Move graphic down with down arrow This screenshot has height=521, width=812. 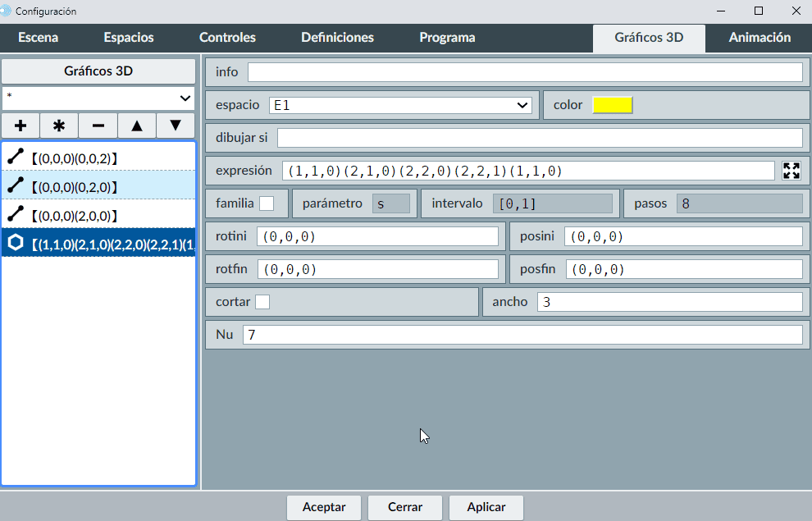[x=175, y=126]
